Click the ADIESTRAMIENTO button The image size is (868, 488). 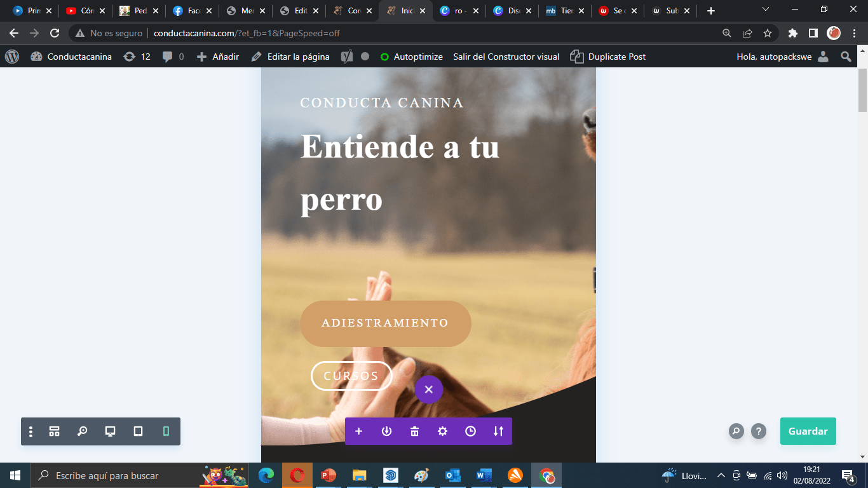386,323
